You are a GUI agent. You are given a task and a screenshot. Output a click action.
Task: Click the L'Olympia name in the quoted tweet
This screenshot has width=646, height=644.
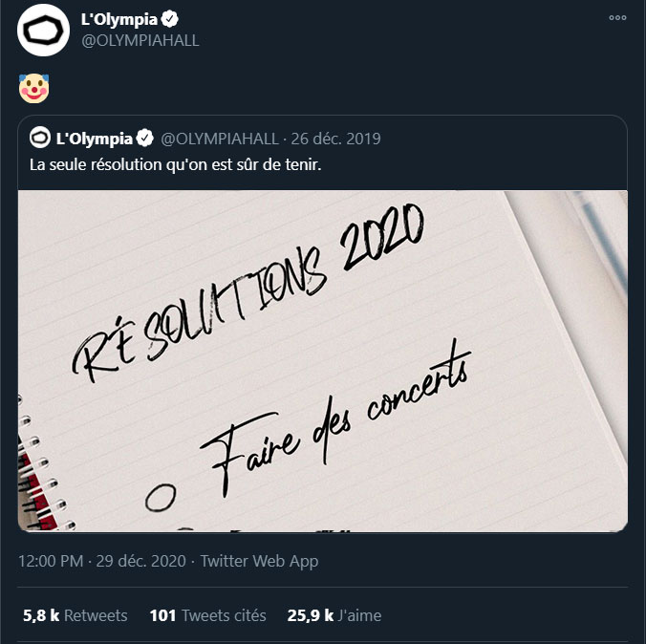click(95, 139)
